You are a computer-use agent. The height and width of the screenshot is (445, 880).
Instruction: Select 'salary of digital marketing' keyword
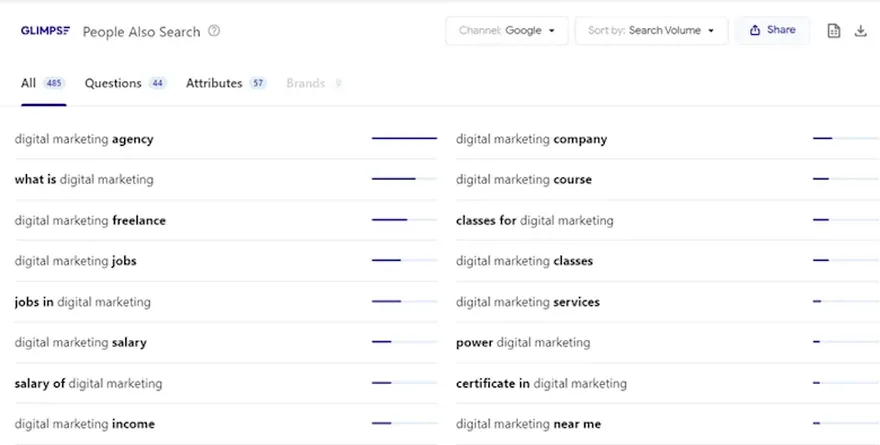pyautogui.click(x=89, y=383)
